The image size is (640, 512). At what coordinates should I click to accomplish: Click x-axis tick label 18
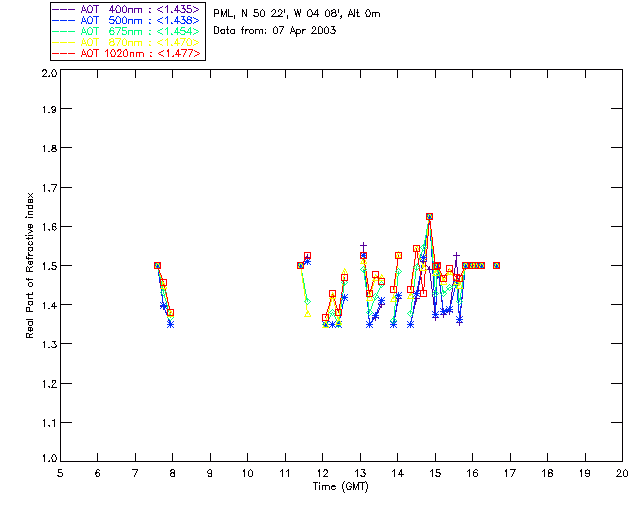click(x=547, y=473)
